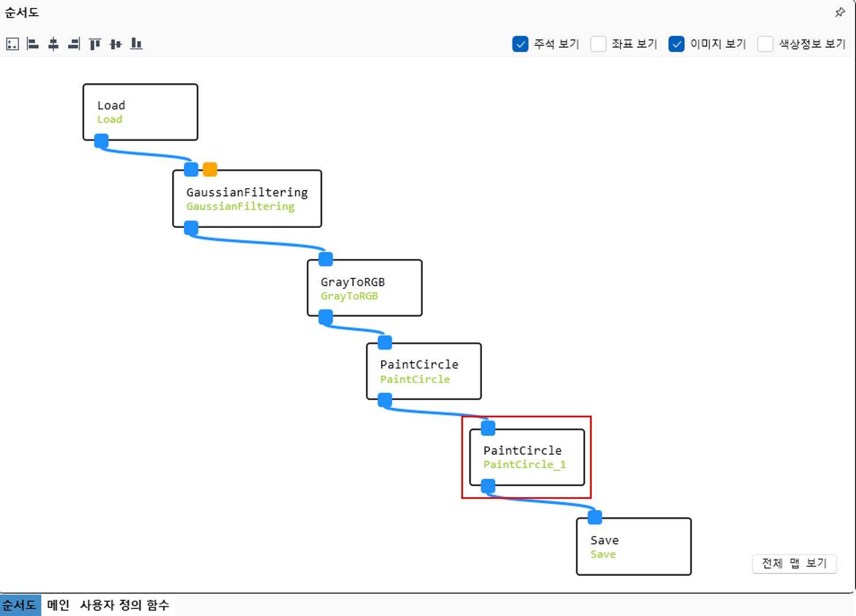
Task: Open the 사용자 정의 함수 tab
Action: (x=124, y=605)
